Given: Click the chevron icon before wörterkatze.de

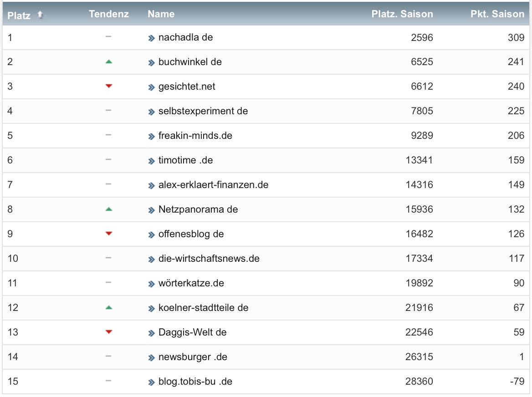Looking at the screenshot, I should click(151, 284).
